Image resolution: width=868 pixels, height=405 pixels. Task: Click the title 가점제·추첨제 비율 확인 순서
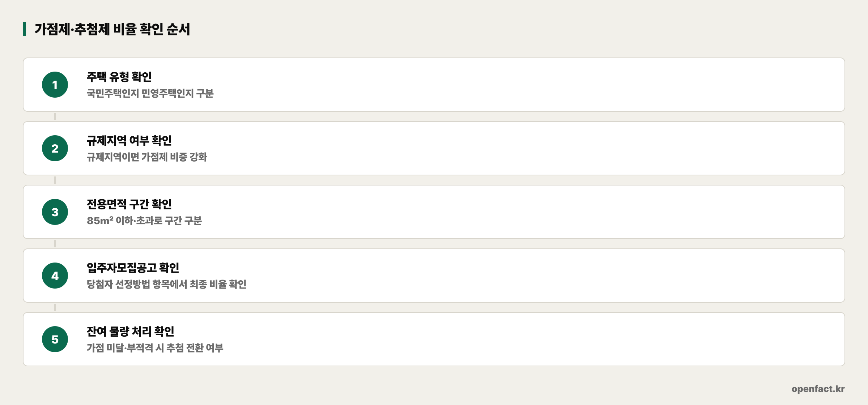pyautogui.click(x=112, y=29)
